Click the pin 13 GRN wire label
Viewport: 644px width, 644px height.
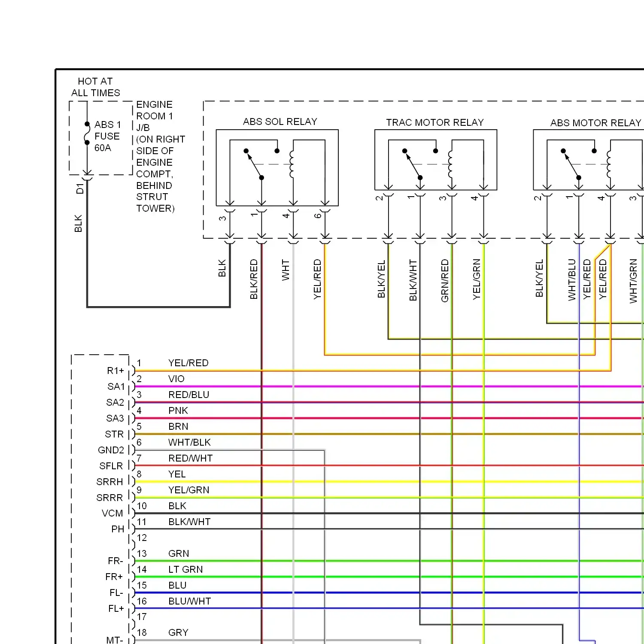coord(179,553)
